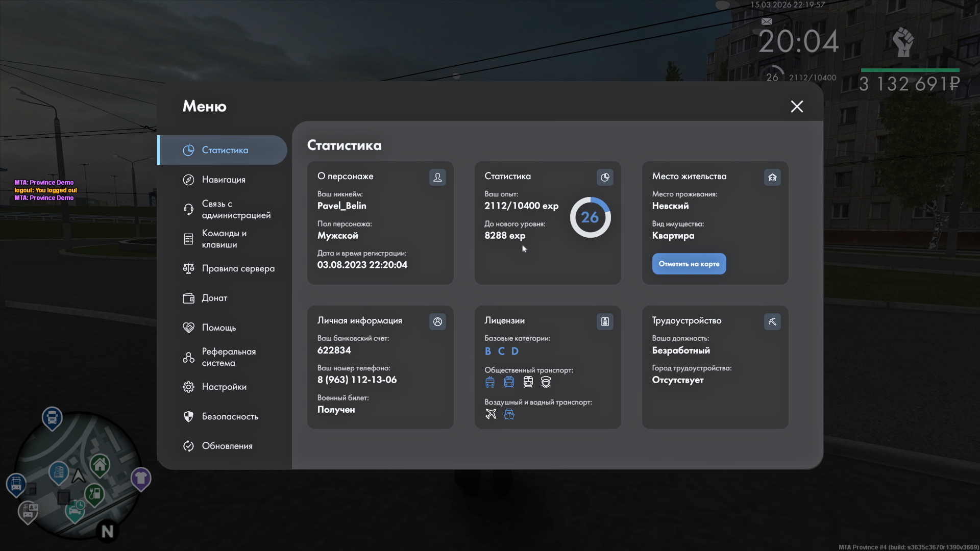Click the ship license icon
Image resolution: width=980 pixels, height=551 pixels.
point(509,414)
